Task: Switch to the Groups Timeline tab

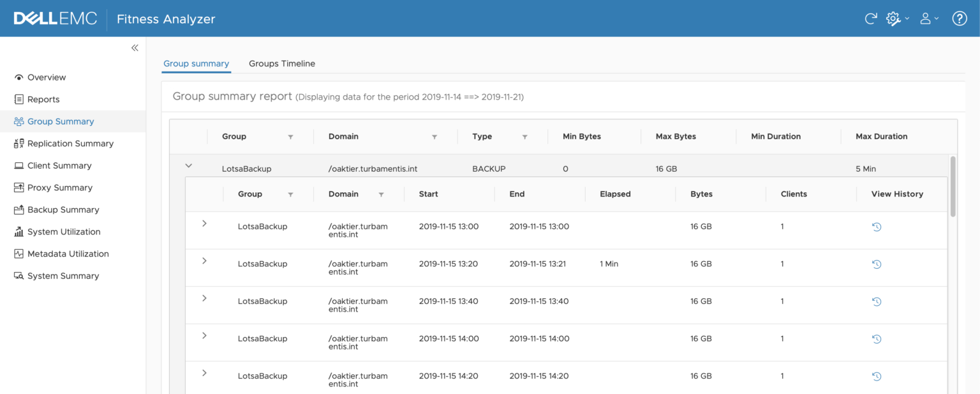Action: pos(282,63)
